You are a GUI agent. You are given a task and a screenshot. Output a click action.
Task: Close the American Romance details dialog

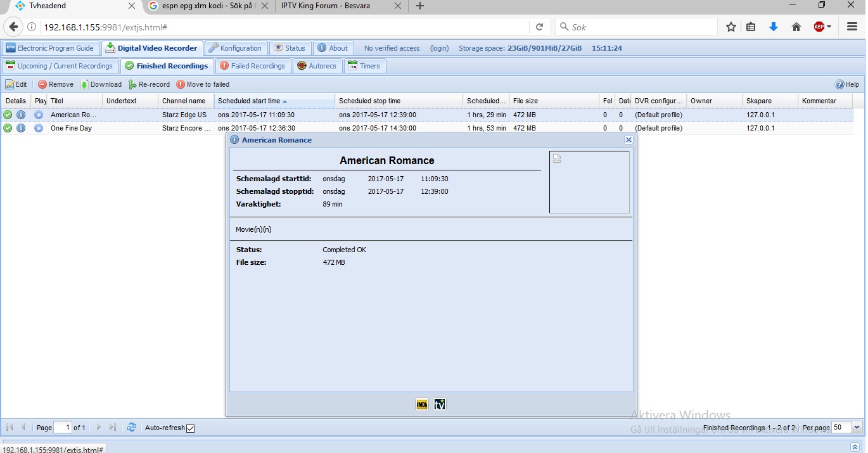(x=629, y=140)
